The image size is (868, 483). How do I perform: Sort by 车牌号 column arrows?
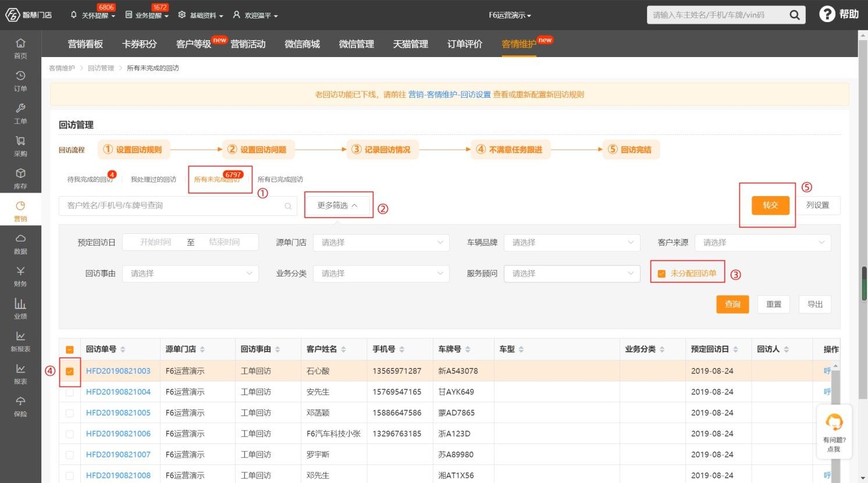(468, 349)
